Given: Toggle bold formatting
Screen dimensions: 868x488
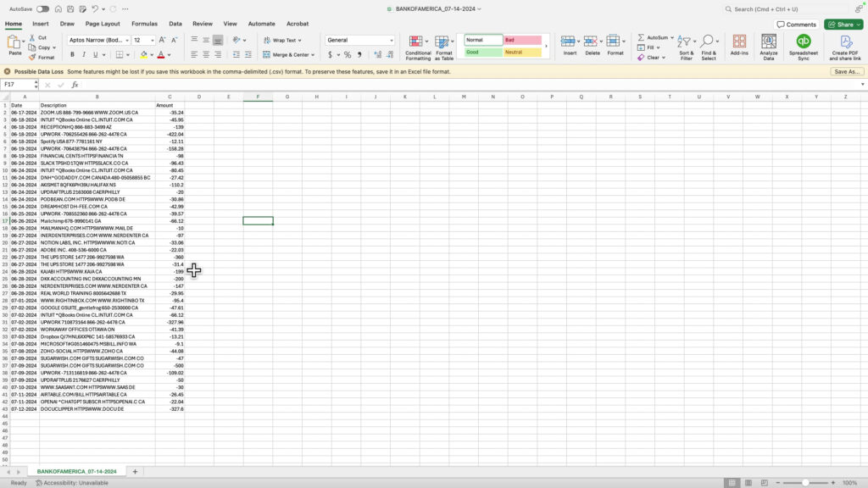Looking at the screenshot, I should click(x=73, y=54).
